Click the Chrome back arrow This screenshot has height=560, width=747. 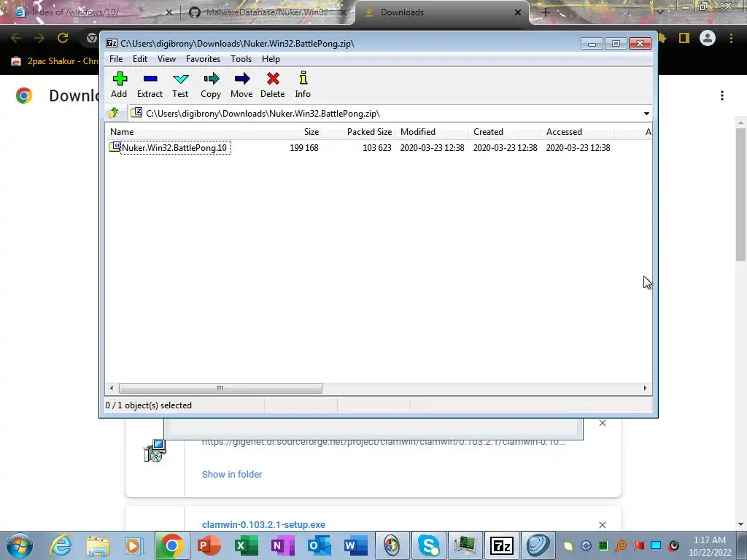click(x=16, y=38)
